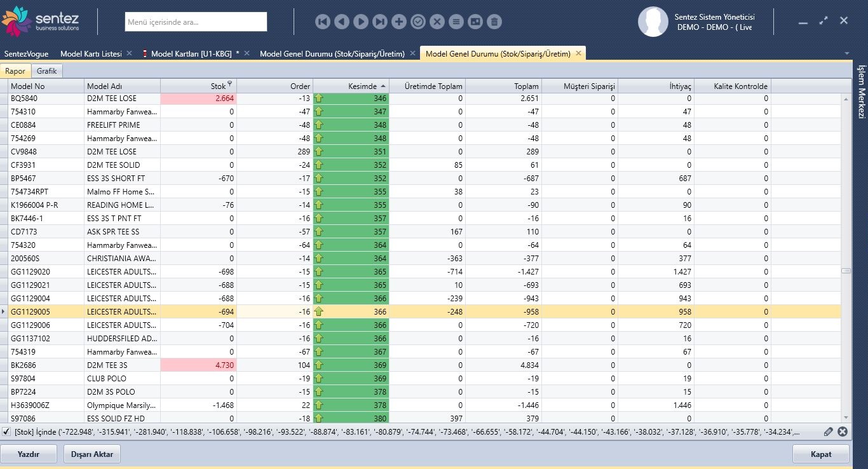This screenshot has height=469, width=868.
Task: Select Model No cell GG1137102
Action: point(46,339)
